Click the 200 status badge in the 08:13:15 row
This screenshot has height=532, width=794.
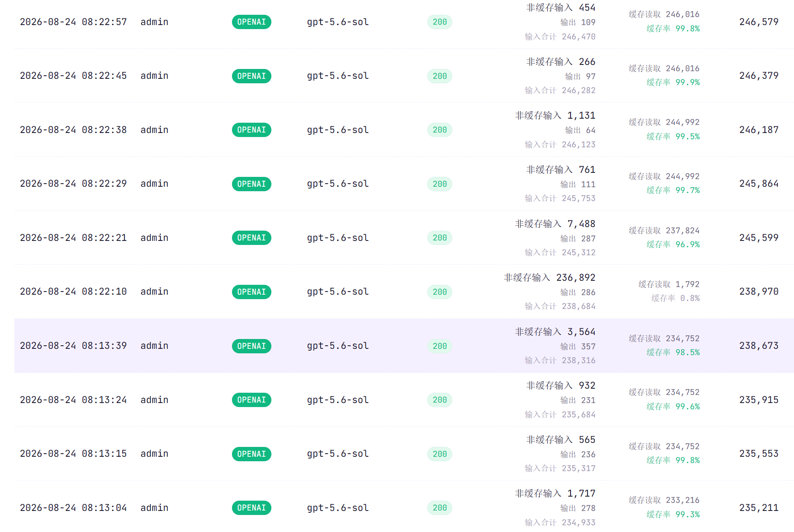pos(439,454)
